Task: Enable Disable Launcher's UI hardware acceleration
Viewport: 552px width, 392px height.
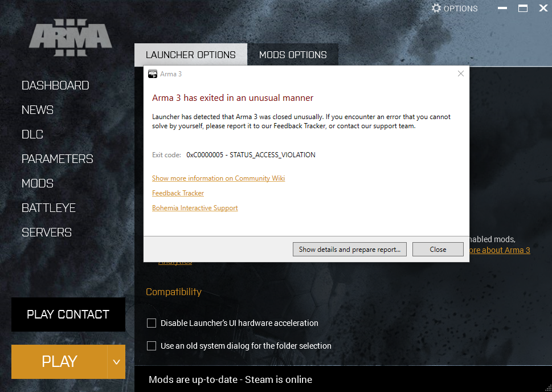Action: 152,323
